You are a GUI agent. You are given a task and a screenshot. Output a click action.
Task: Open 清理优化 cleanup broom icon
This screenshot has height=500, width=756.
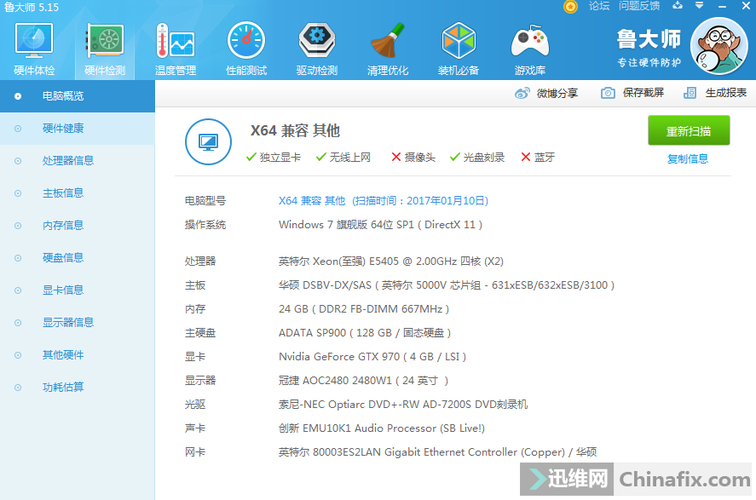tap(388, 49)
